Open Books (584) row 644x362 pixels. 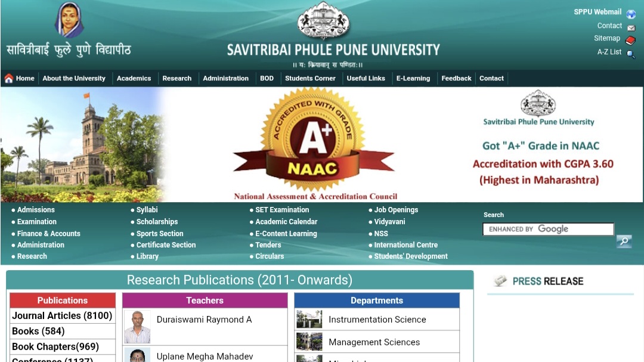point(63,331)
